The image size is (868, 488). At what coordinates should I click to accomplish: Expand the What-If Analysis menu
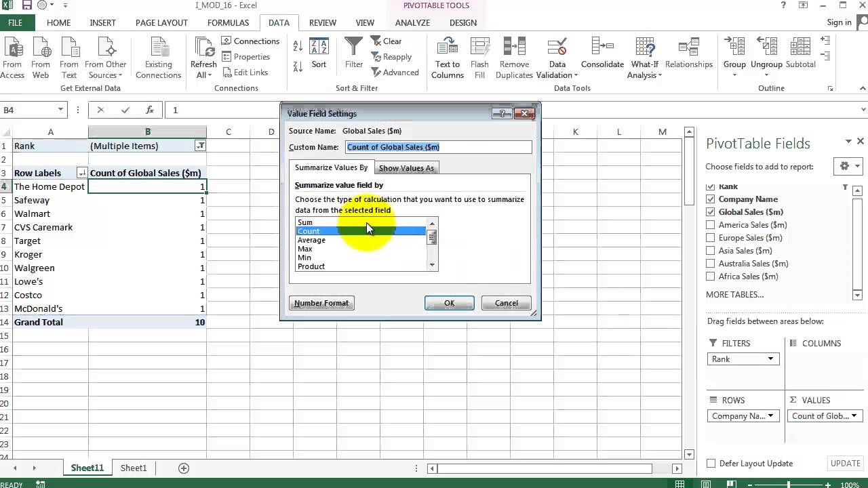pos(644,70)
